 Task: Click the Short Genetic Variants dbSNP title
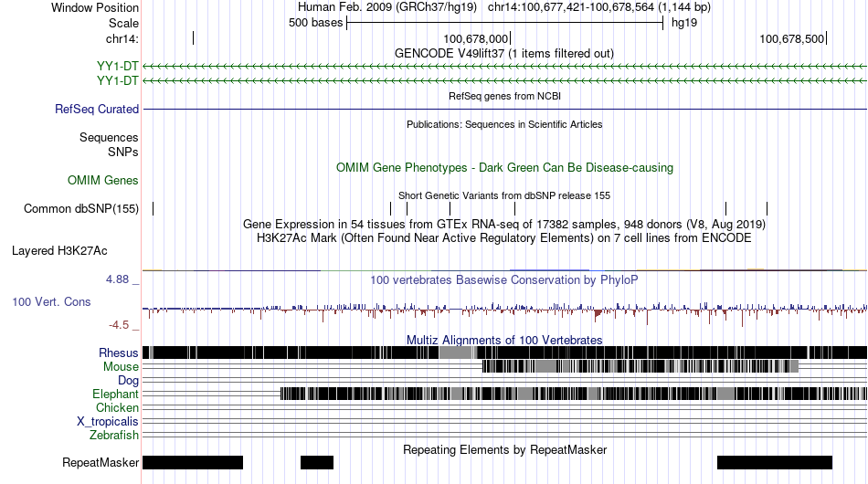[504, 195]
